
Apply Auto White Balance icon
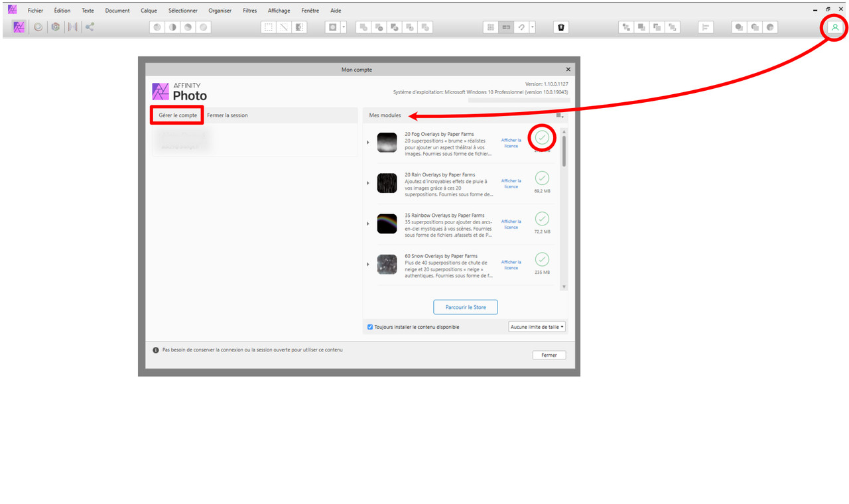tap(204, 27)
